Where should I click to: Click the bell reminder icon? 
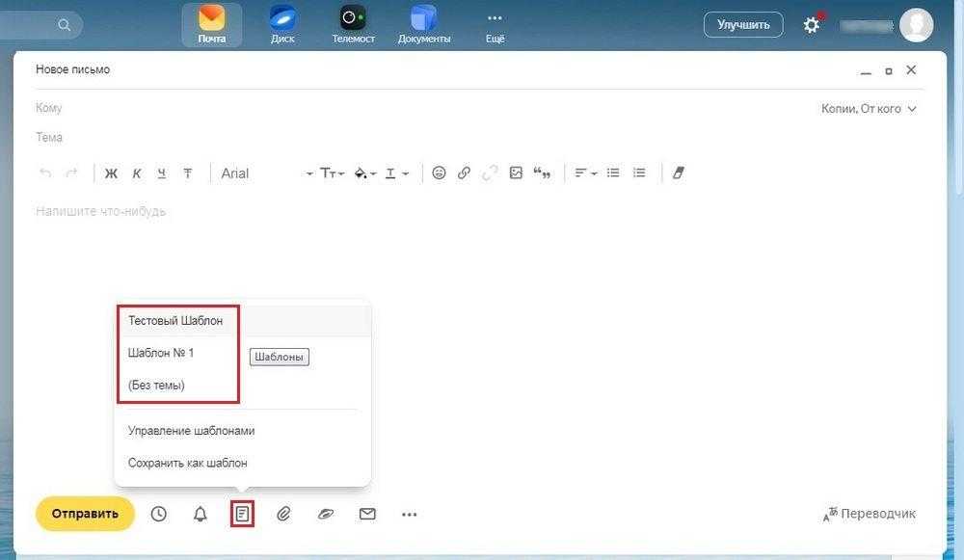201,515
